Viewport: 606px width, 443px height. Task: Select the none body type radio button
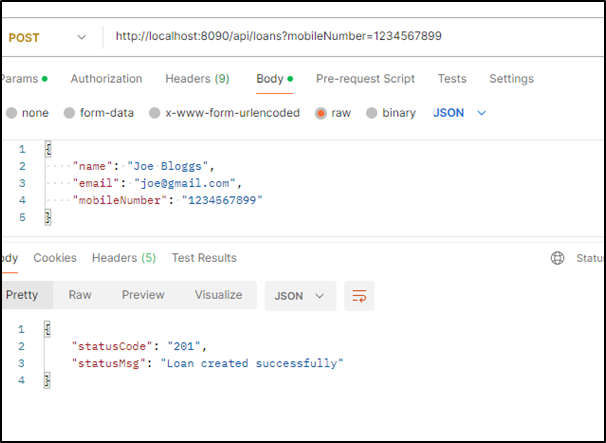(11, 113)
